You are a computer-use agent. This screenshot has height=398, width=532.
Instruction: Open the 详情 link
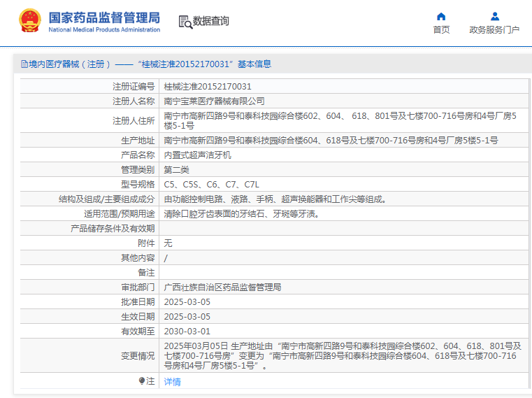tap(173, 382)
